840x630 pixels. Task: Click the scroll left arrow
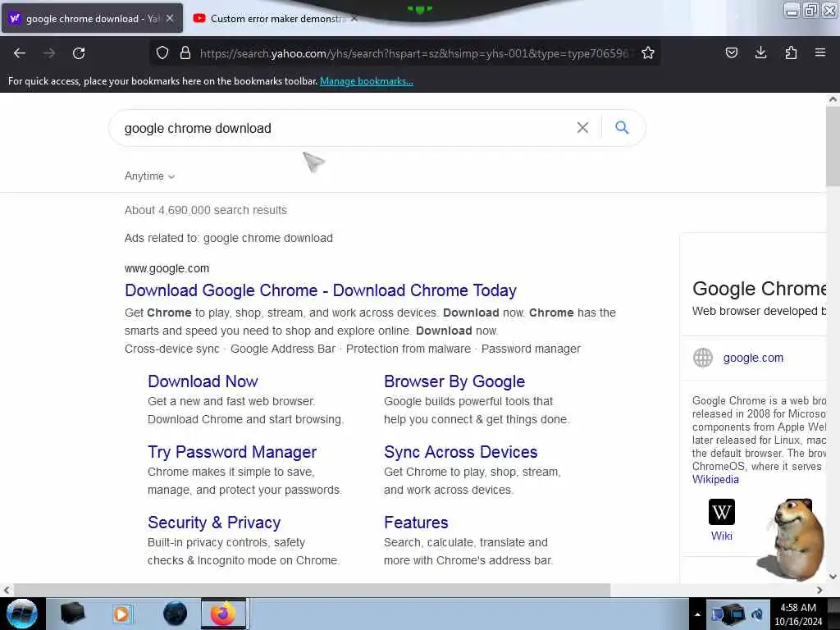click(x=6, y=590)
